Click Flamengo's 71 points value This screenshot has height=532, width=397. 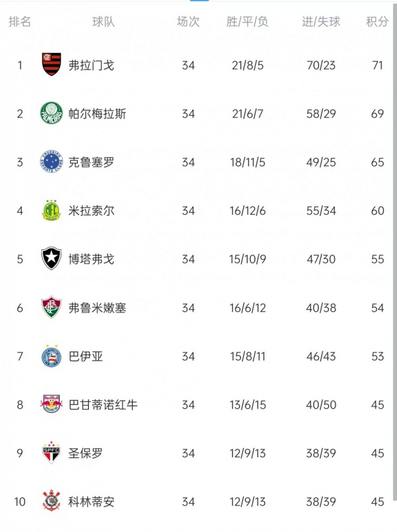click(377, 66)
